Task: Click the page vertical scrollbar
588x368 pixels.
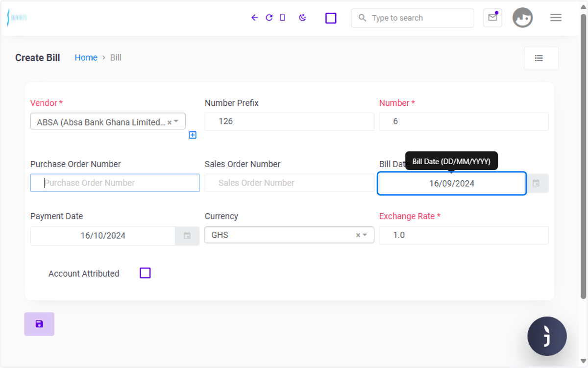Action: point(583,157)
